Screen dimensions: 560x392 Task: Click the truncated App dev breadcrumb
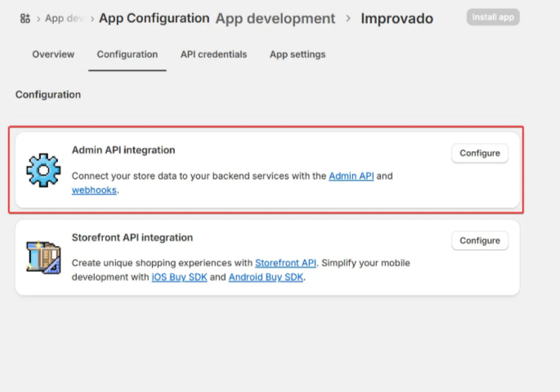pos(65,18)
